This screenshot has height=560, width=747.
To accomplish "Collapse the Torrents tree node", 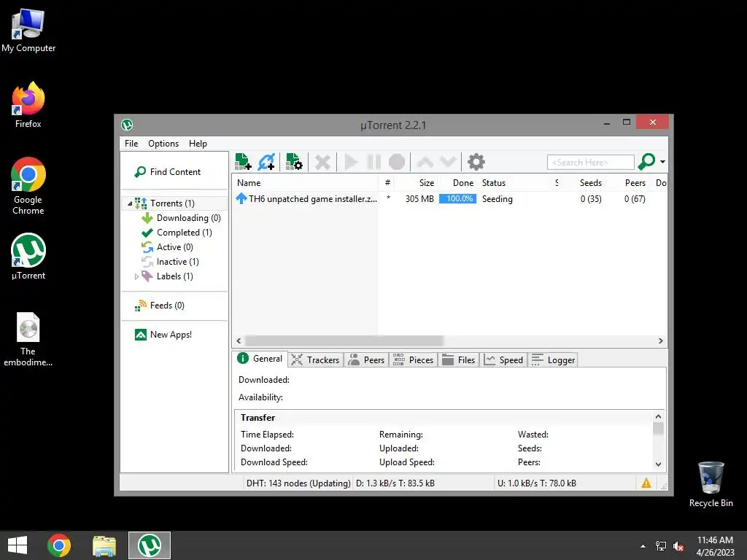I will pos(130,204).
